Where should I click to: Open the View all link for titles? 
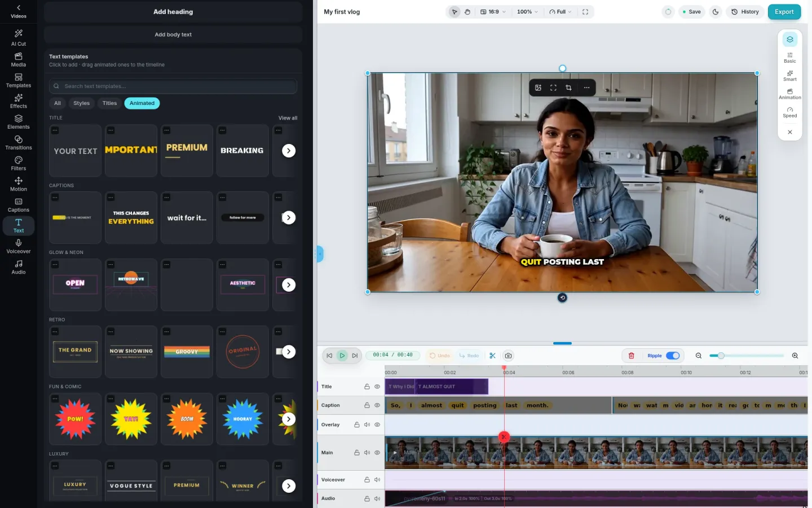click(x=288, y=118)
